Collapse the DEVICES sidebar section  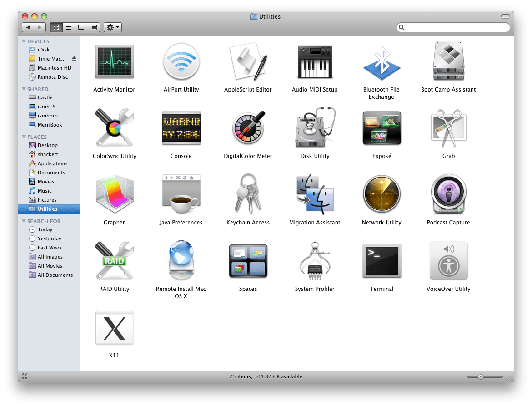pyautogui.click(x=24, y=41)
